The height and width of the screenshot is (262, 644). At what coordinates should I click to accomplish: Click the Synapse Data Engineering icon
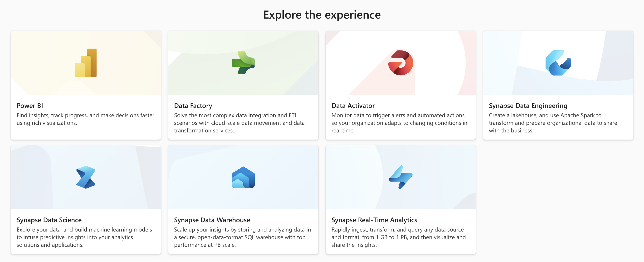point(558,63)
